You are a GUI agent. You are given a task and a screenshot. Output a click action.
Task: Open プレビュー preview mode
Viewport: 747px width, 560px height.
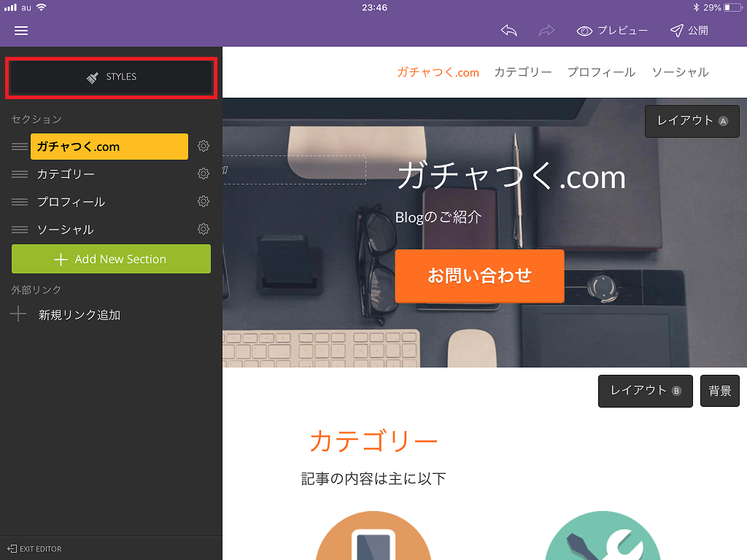click(x=612, y=31)
